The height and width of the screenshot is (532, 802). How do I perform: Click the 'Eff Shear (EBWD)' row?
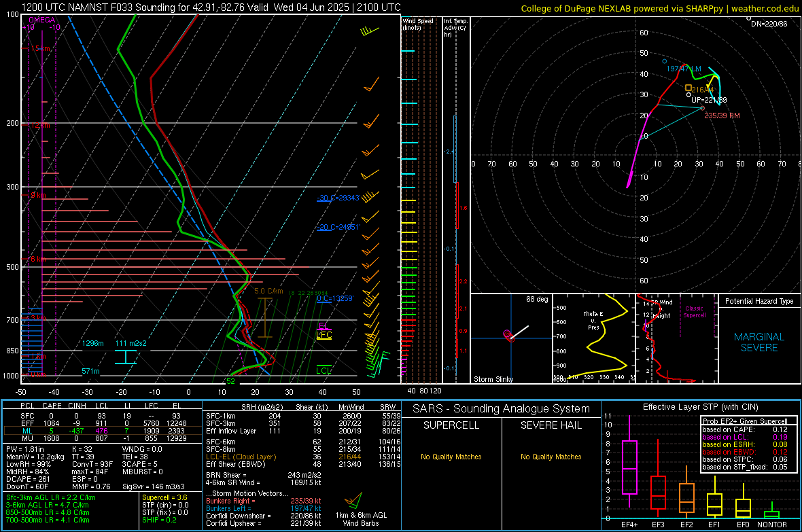click(x=303, y=464)
